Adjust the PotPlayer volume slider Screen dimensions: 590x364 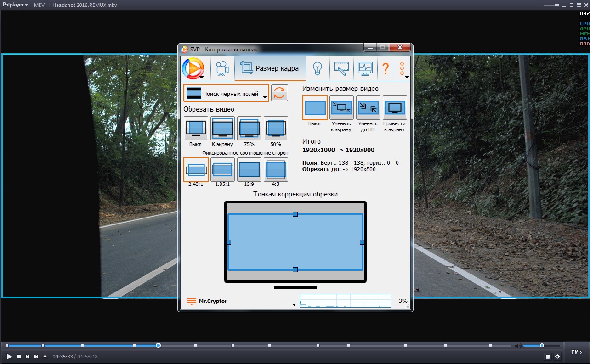tap(541, 346)
